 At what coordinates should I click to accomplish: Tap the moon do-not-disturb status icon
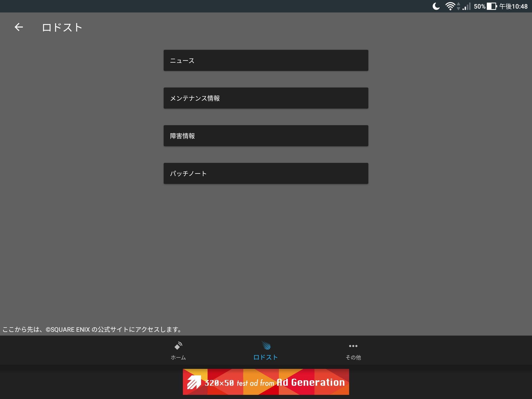pyautogui.click(x=436, y=6)
